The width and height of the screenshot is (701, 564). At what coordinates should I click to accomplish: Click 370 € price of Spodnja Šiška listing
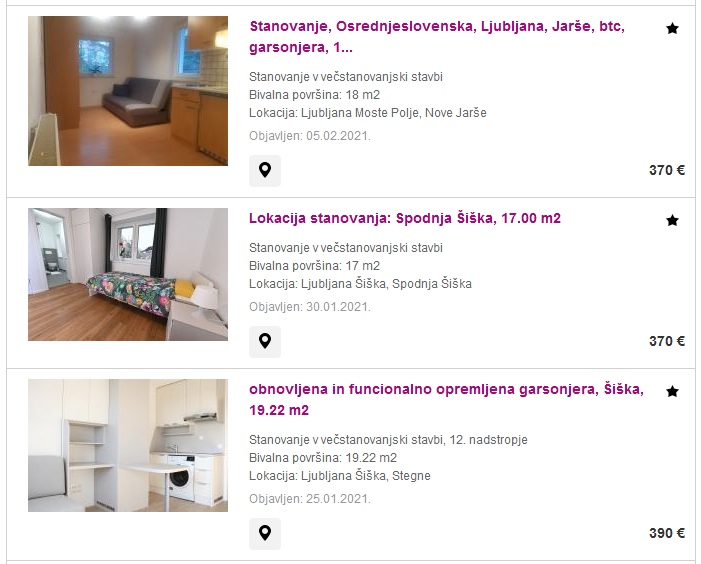pos(667,341)
